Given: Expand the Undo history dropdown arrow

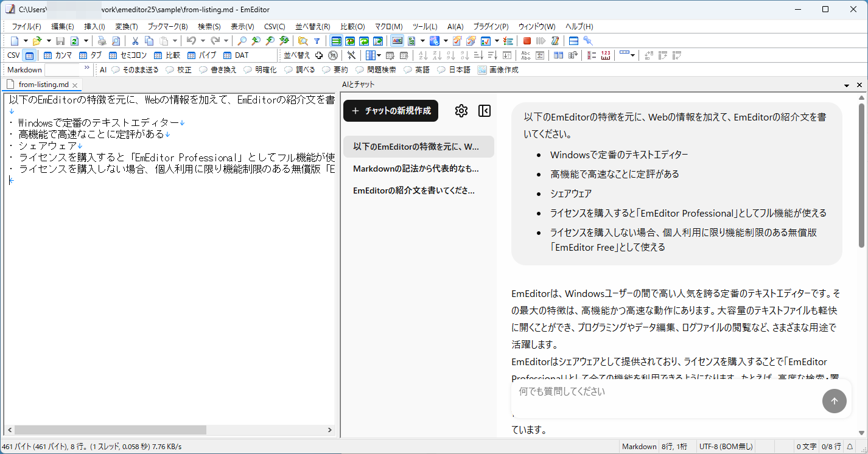Looking at the screenshot, I should (202, 41).
